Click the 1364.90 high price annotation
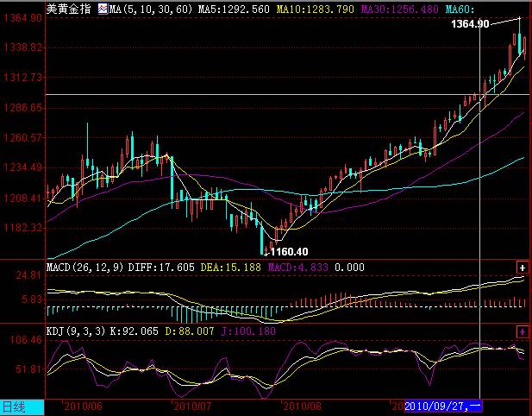532x416 pixels. (470, 24)
